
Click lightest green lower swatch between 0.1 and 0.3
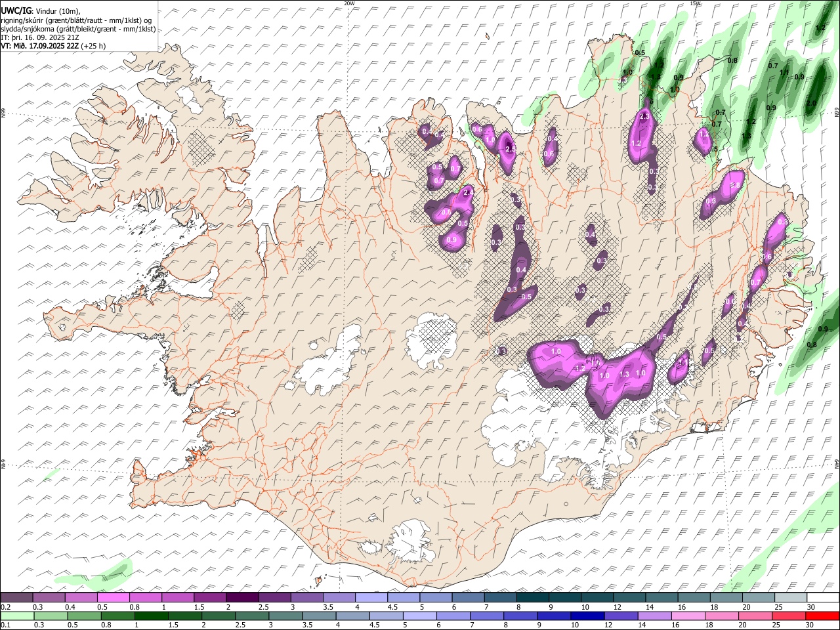tap(17, 616)
